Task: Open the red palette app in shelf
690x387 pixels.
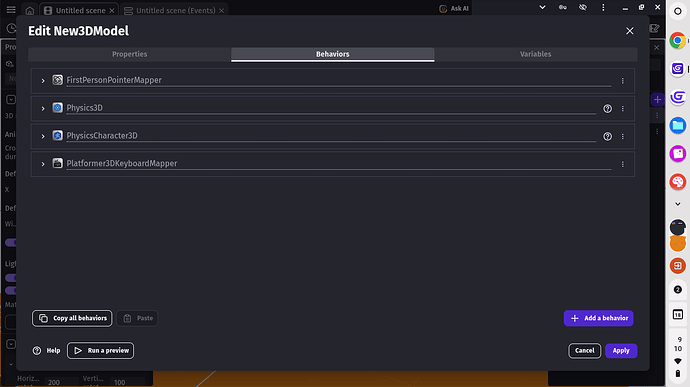Action: pos(678,182)
